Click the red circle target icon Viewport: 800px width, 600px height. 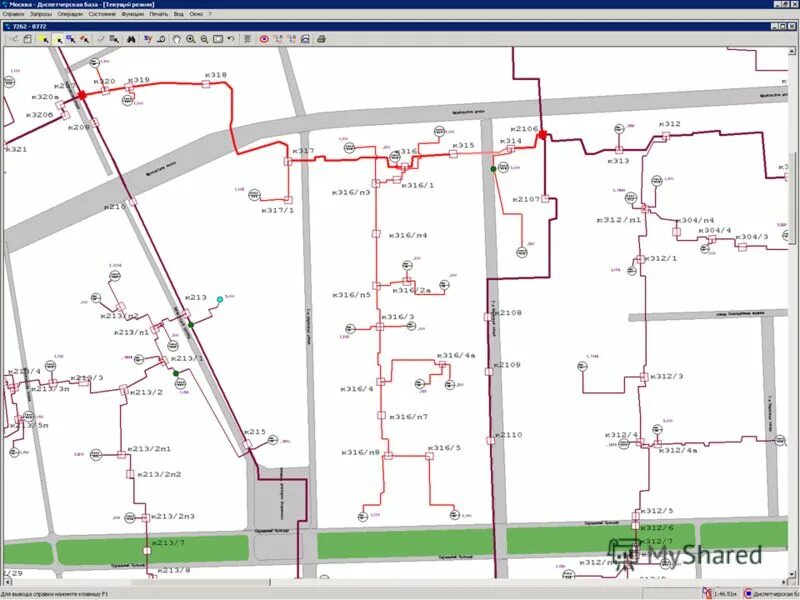tap(264, 39)
